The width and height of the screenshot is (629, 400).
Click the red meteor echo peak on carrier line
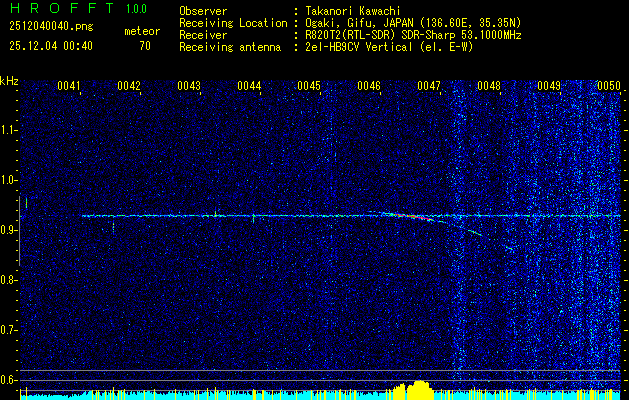tap(413, 217)
